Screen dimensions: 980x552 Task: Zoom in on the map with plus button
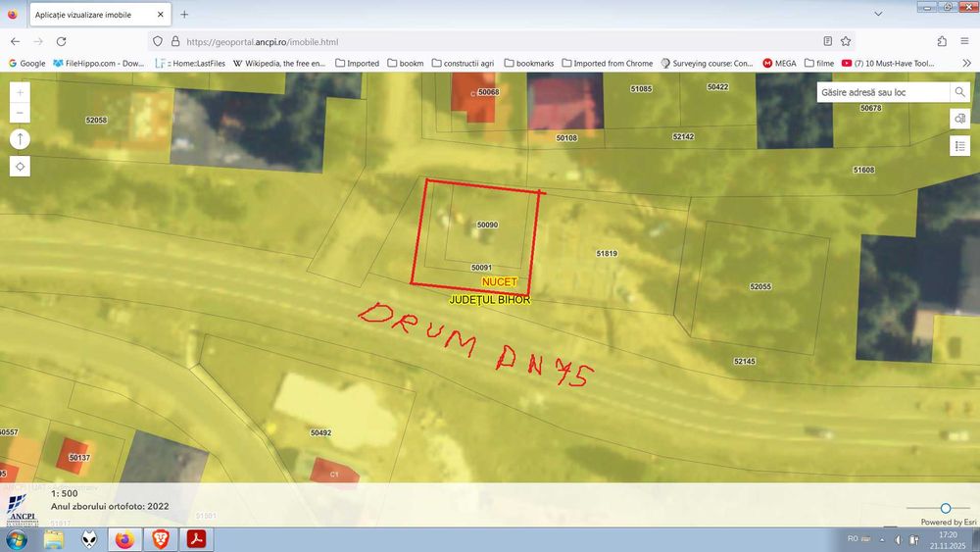pos(20,92)
